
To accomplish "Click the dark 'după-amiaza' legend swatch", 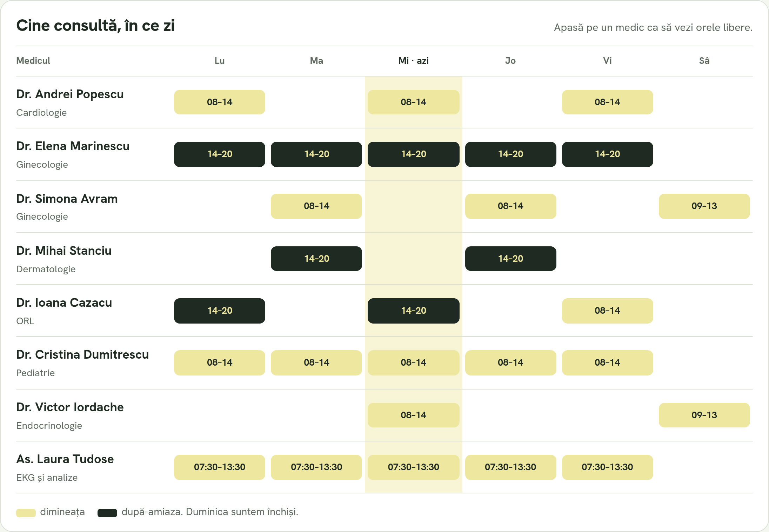I will pyautogui.click(x=107, y=513).
